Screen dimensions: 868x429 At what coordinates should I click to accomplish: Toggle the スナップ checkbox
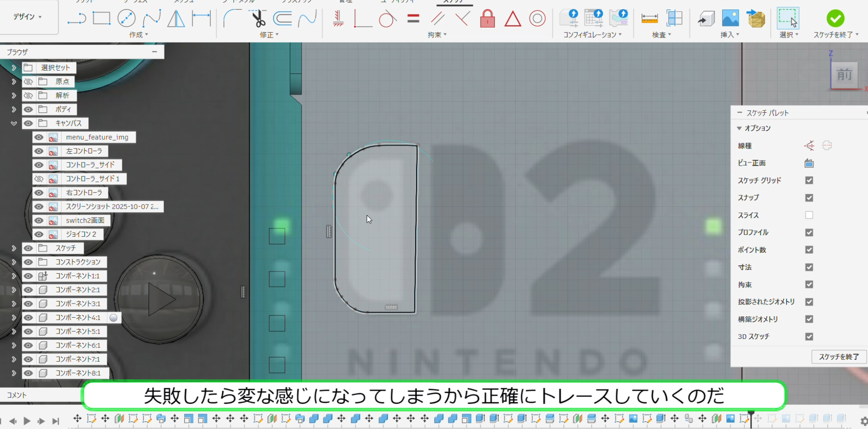(809, 198)
